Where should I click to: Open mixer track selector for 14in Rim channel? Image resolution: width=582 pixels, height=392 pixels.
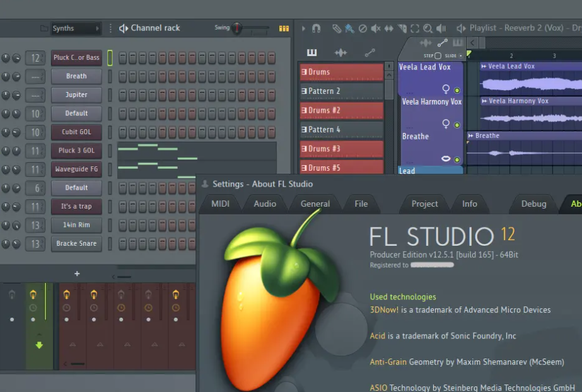35,225
